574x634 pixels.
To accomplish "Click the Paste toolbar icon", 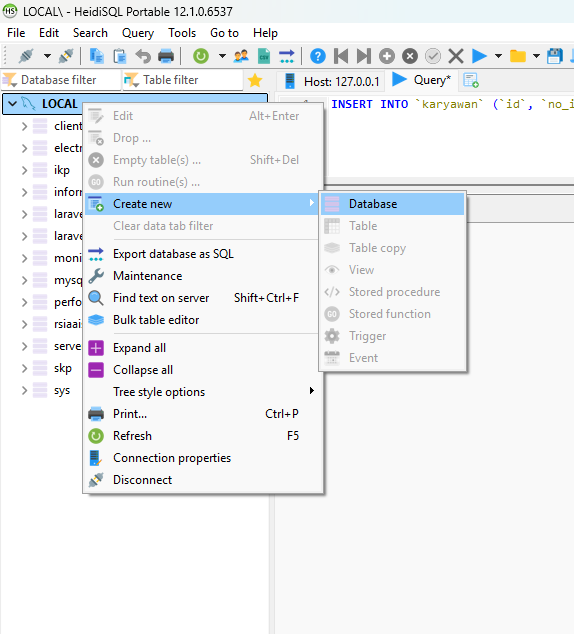I will pyautogui.click(x=120, y=56).
